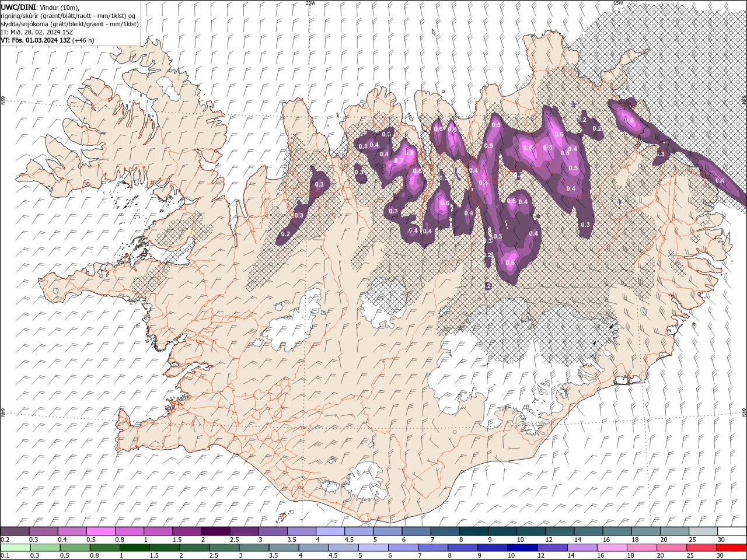Click the "slydda/snjókoma" legend description line

[x=69, y=23]
